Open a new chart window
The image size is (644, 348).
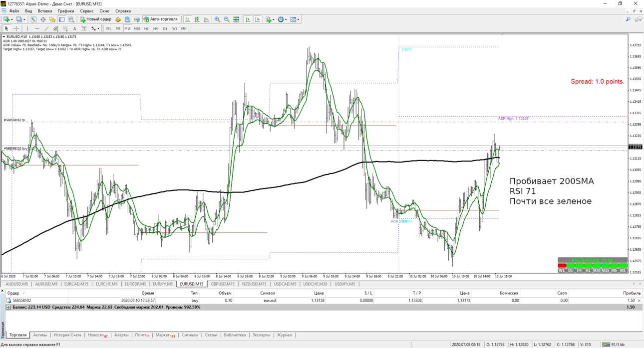click(6, 19)
